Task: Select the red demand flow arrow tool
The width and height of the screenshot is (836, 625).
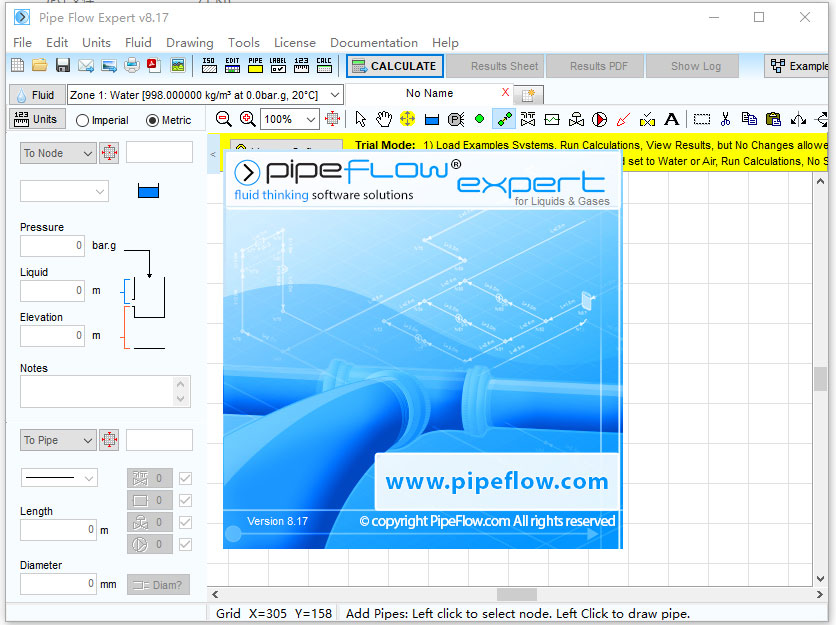Action: 623,119
